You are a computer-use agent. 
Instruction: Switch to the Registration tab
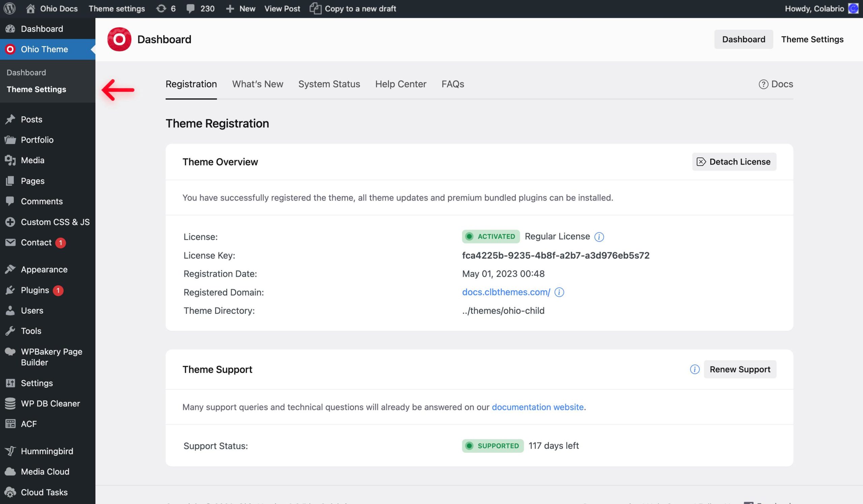click(191, 84)
